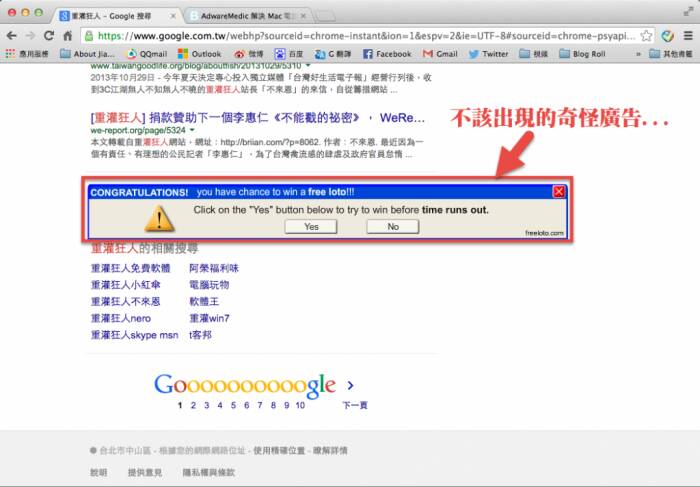Open the QQmail bookmark
Image resolution: width=700 pixels, height=487 pixels.
tap(147, 54)
